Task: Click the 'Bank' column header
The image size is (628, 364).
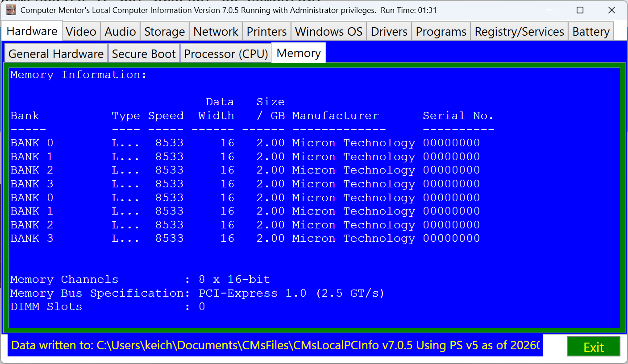Action: [25, 116]
